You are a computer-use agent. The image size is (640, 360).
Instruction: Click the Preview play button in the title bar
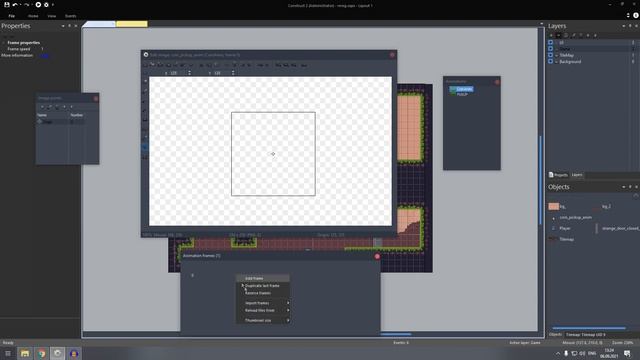point(38,4)
